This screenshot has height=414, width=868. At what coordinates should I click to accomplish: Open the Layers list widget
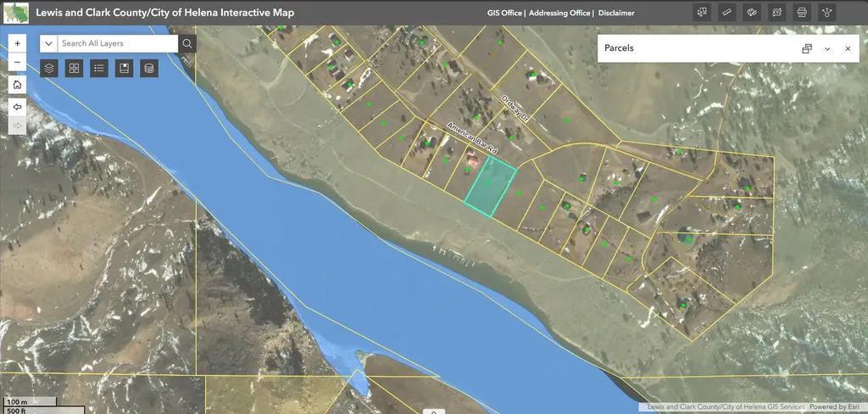[x=49, y=68]
